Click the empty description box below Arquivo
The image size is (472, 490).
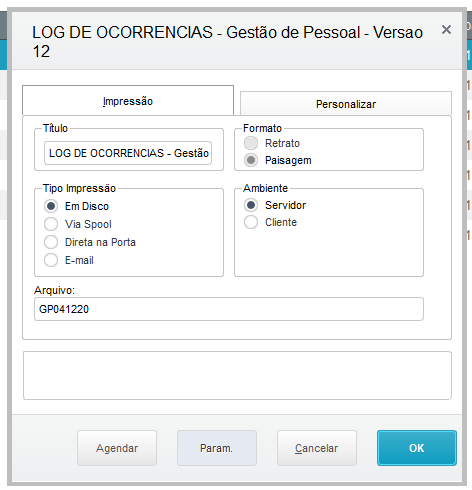237,375
